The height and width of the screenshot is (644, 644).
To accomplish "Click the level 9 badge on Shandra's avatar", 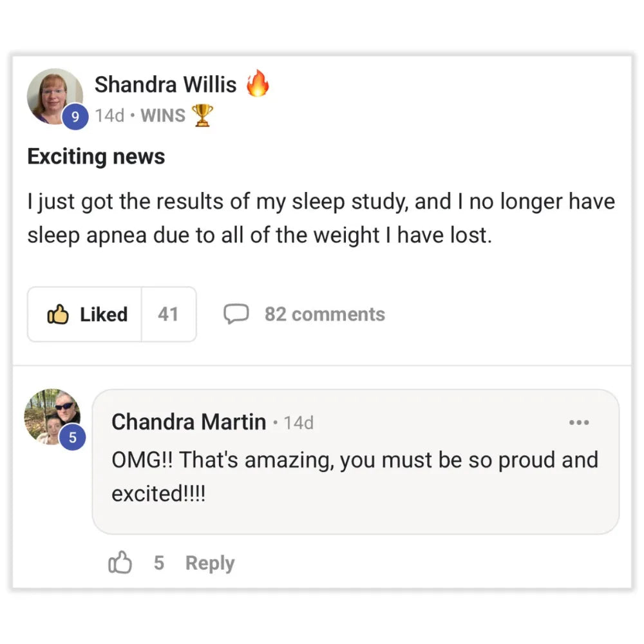I will point(77,117).
